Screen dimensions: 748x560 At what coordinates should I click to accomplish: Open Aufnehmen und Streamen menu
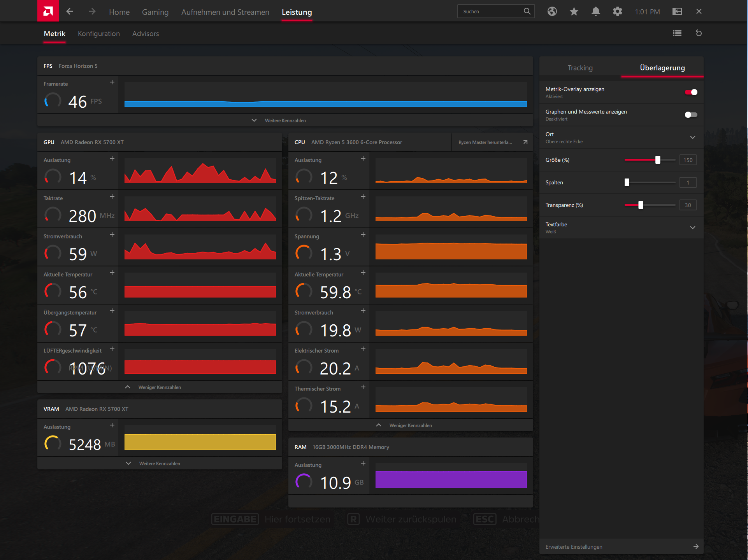tap(225, 12)
